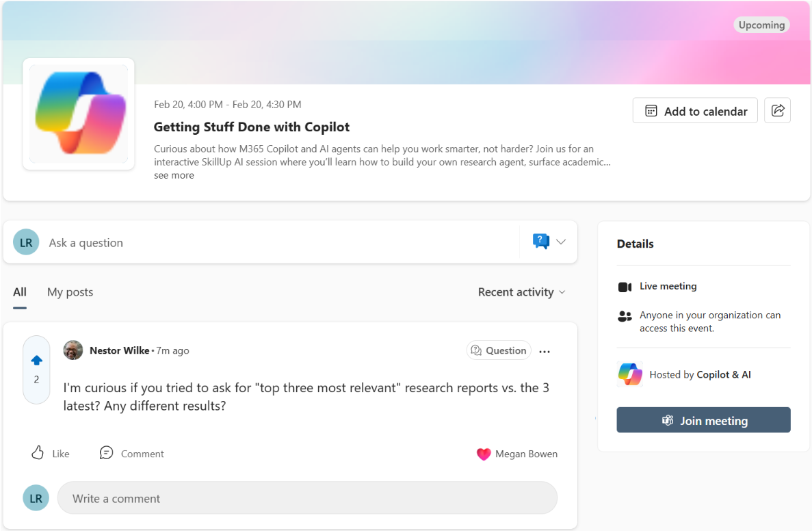Select the All tab
This screenshot has height=531, width=812.
20,292
